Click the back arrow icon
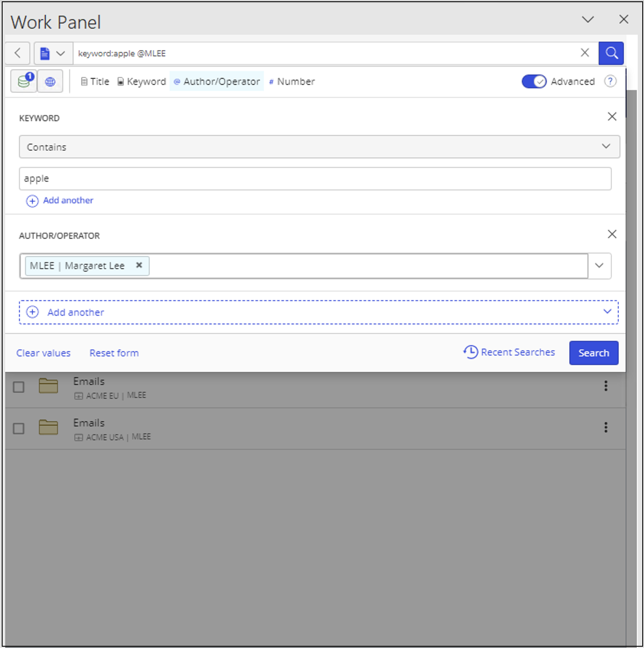Viewport: 644px width, 648px height. click(x=18, y=53)
